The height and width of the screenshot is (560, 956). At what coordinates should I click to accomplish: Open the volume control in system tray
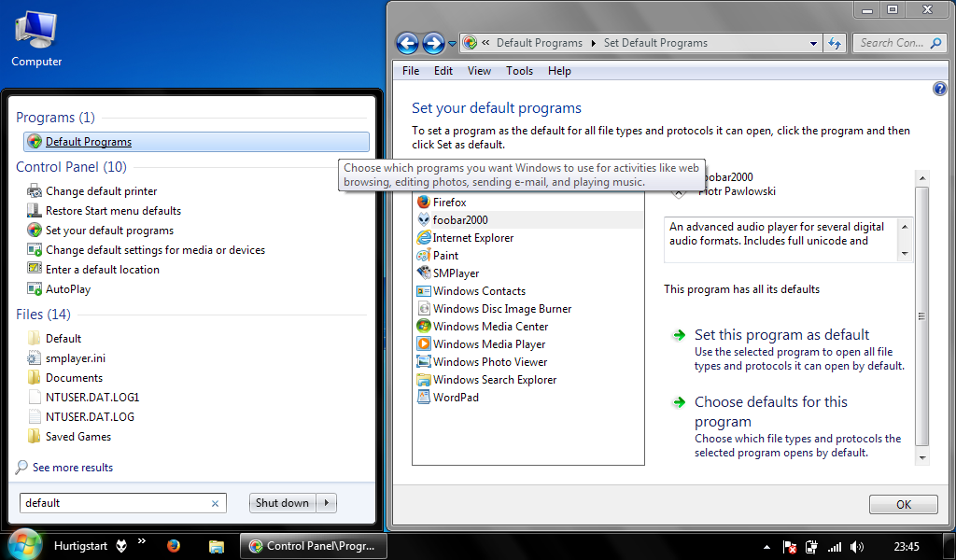click(x=857, y=547)
